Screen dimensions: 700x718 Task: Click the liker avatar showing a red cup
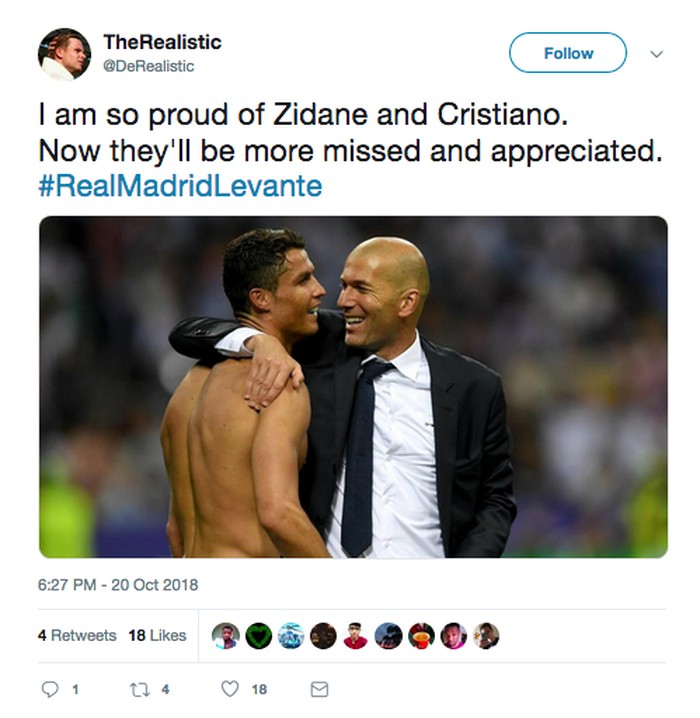point(421,636)
